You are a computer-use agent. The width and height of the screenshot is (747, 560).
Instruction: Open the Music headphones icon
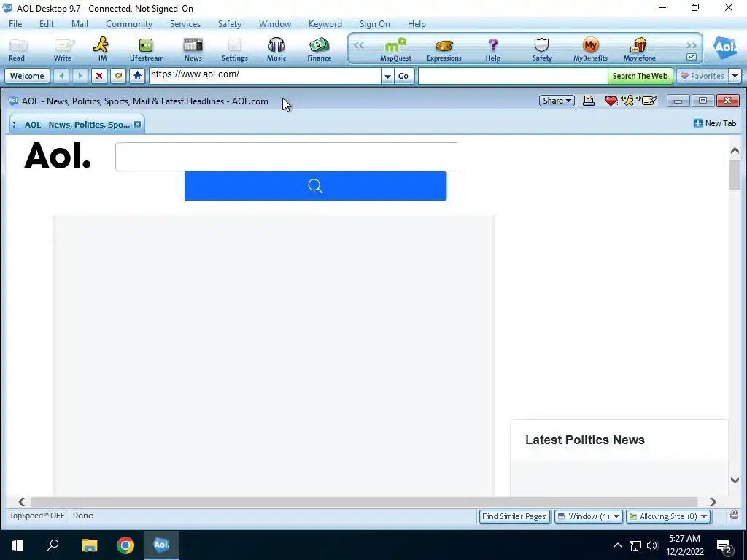pyautogui.click(x=276, y=50)
